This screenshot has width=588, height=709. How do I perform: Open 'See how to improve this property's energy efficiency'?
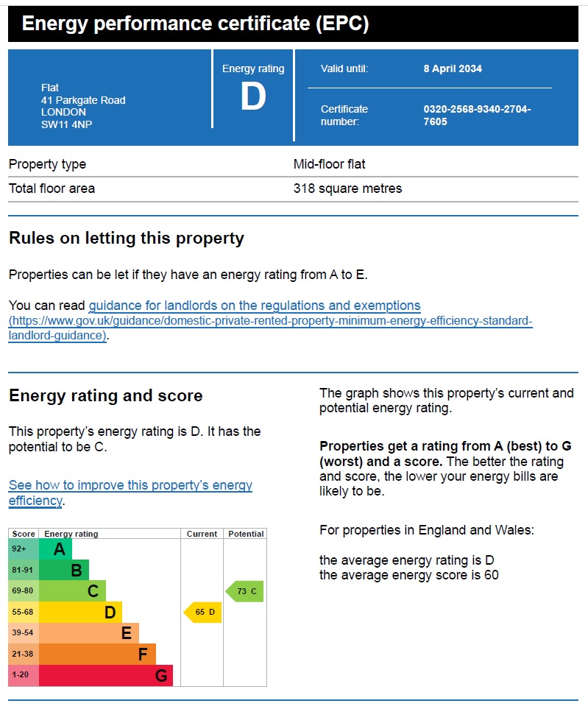click(130, 486)
